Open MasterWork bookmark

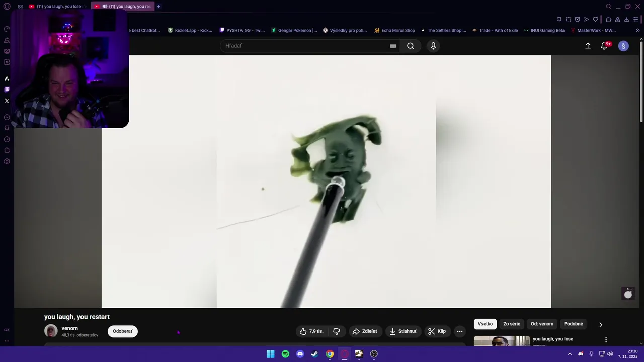pos(593,30)
